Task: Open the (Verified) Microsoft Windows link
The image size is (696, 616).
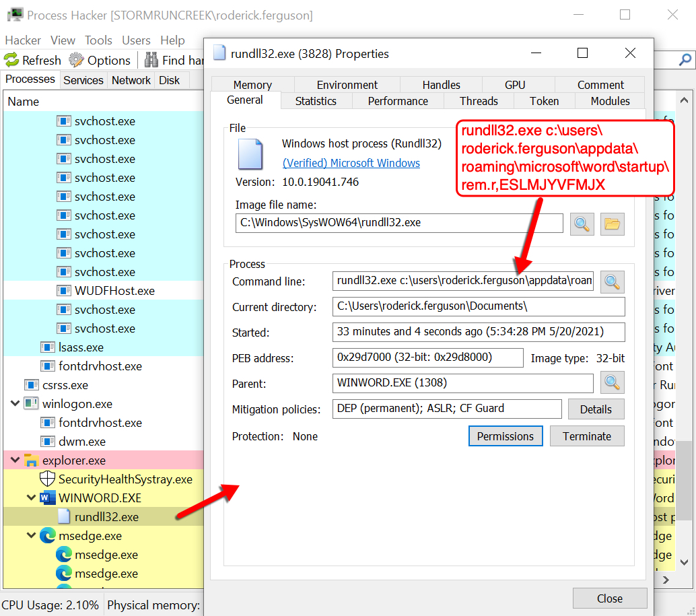Action: pyautogui.click(x=351, y=163)
